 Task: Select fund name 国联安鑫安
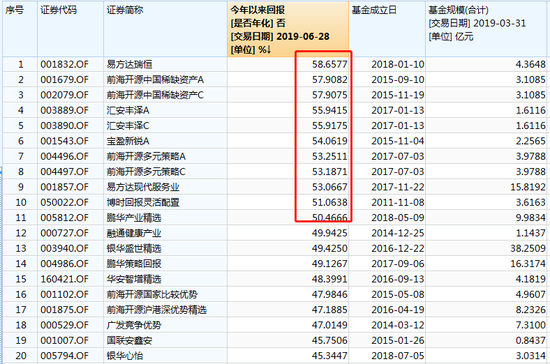pos(129,341)
